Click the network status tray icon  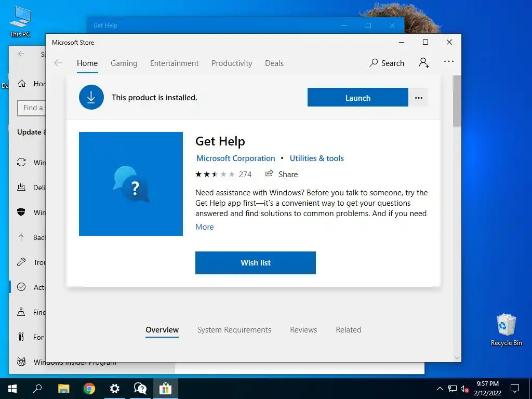point(453,389)
